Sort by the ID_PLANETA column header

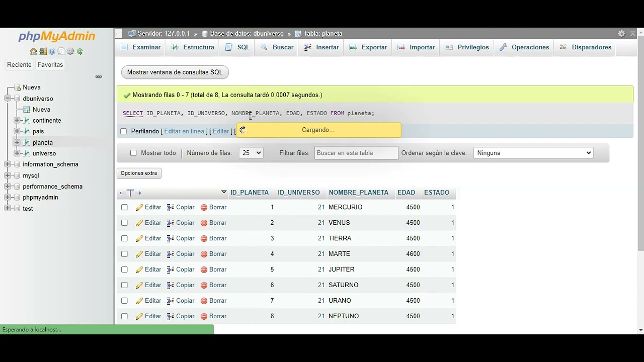(250, 193)
